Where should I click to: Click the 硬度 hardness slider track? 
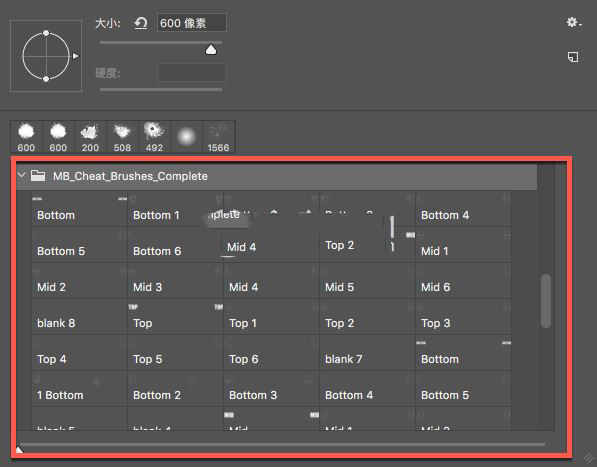(161, 89)
